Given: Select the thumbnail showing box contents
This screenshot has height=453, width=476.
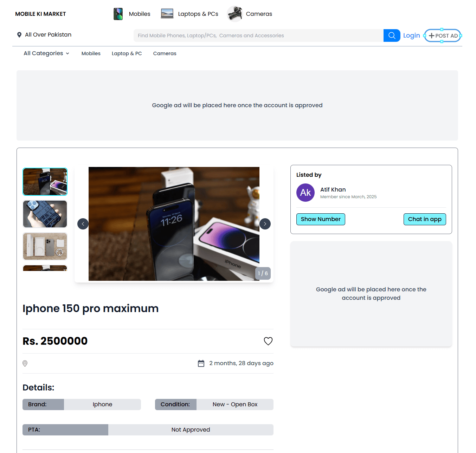Looking at the screenshot, I should (45, 246).
